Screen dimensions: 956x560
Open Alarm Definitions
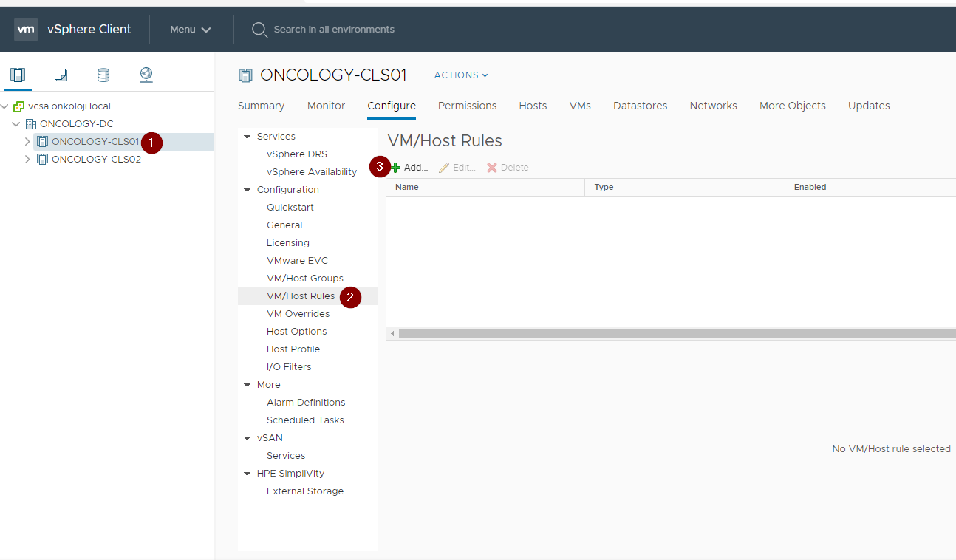[x=307, y=403]
